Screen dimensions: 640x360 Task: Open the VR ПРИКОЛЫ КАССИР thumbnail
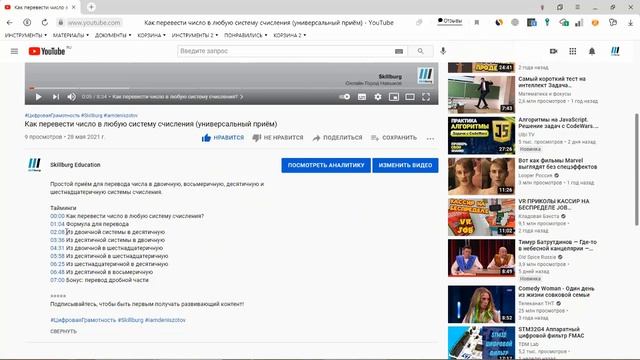pos(481,217)
